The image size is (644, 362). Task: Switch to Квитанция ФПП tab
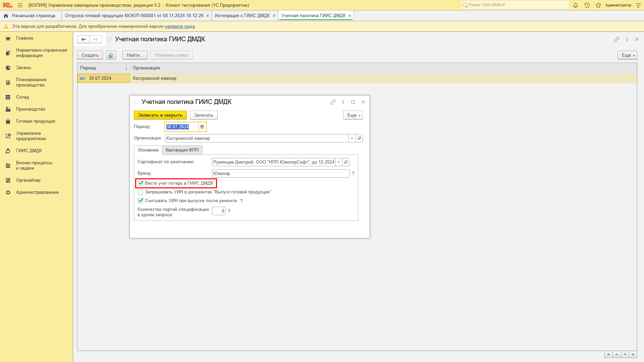tap(182, 150)
